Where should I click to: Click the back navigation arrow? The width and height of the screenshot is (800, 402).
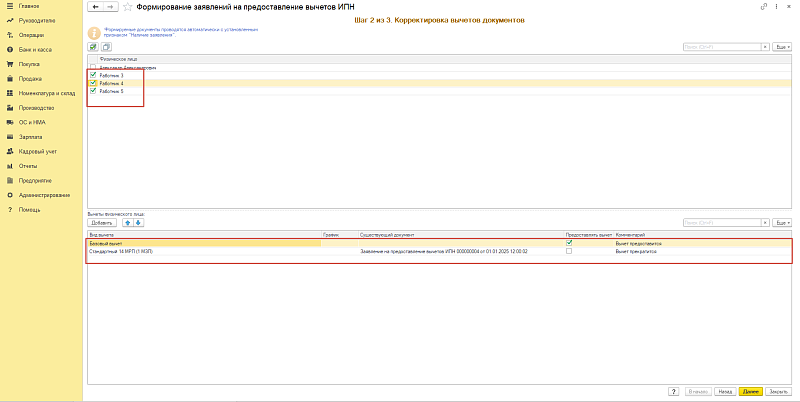coord(95,7)
